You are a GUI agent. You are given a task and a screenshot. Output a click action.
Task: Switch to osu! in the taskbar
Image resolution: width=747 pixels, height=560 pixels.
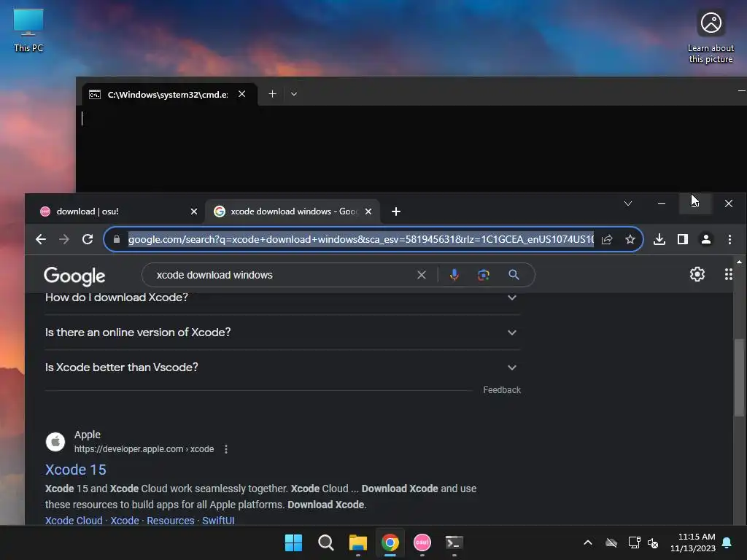point(422,542)
